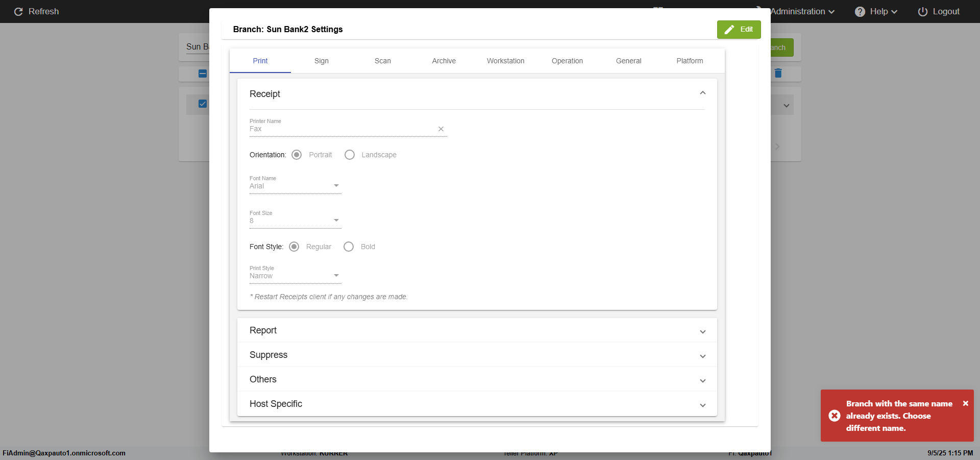Switch to the Workstation tab
Image resolution: width=980 pixels, height=460 pixels.
click(x=505, y=61)
